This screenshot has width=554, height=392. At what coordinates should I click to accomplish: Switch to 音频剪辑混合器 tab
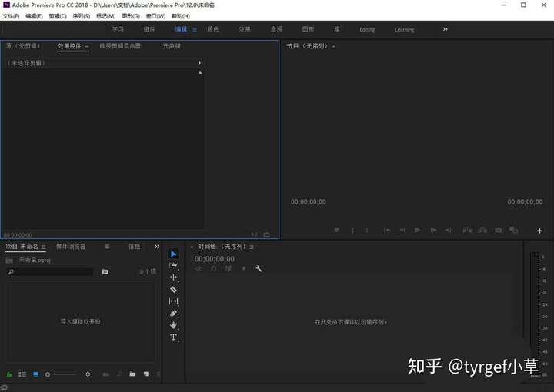(x=120, y=46)
